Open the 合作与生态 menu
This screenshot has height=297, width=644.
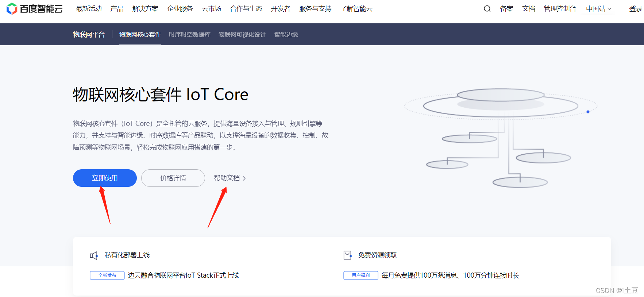[x=246, y=9]
